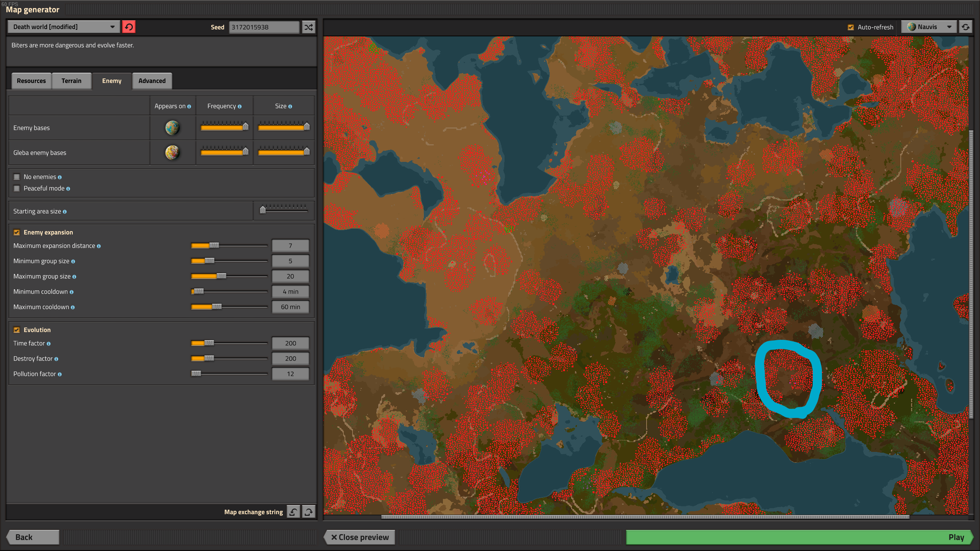
Task: Click the Minimum cooldown value field
Action: (291, 292)
